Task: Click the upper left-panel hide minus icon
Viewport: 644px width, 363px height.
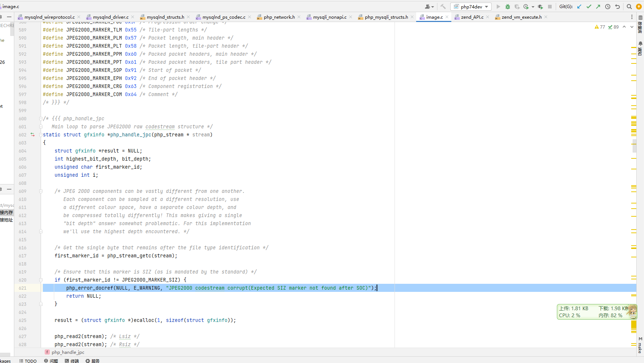Action: (x=9, y=17)
